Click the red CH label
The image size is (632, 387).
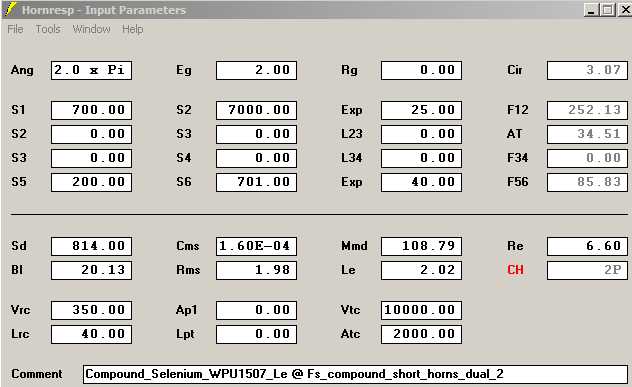(x=515, y=270)
